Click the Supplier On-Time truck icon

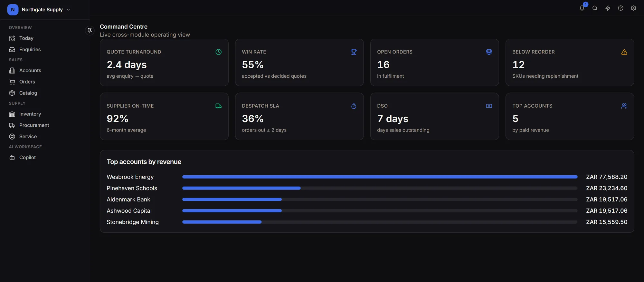coord(218,106)
